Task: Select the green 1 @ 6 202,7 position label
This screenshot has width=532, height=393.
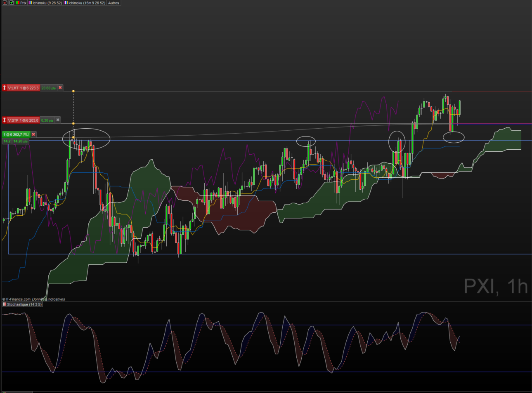Action: (x=17, y=134)
